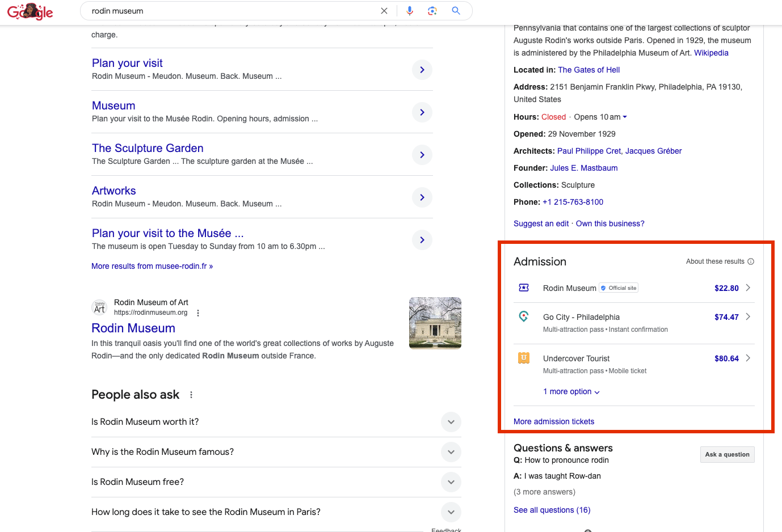Open Go City - Philadelphia $74.47 offer
782x532 pixels.
tap(634, 323)
